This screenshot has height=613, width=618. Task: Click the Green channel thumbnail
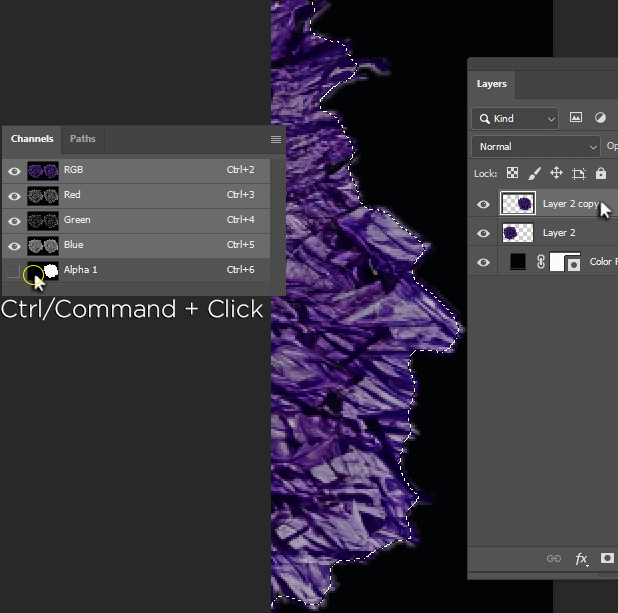point(43,221)
